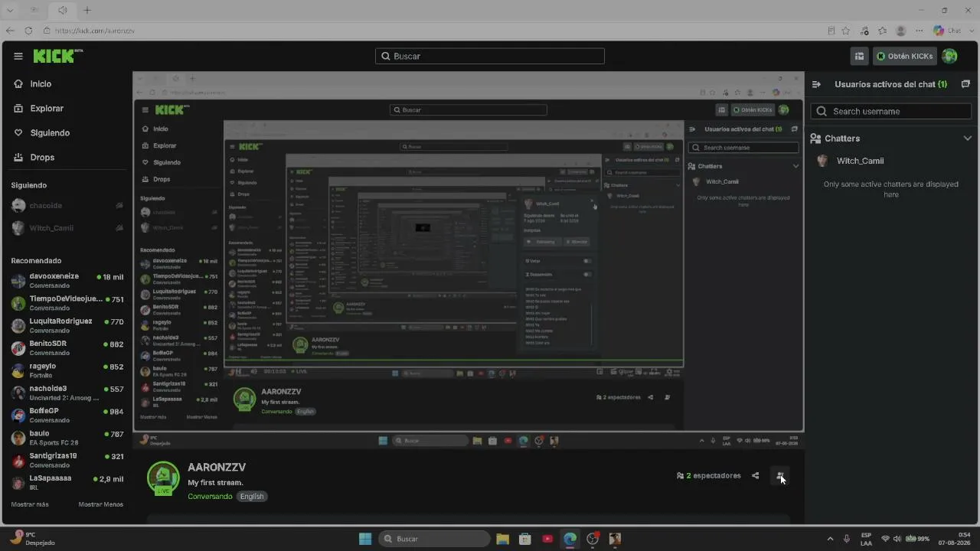Open the browser profile icon
The image size is (980, 551).
click(901, 31)
